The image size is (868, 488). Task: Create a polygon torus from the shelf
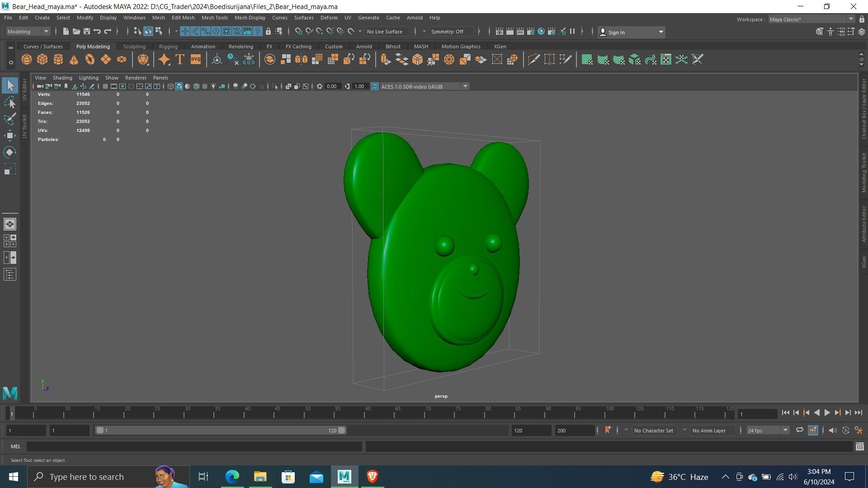[90, 60]
